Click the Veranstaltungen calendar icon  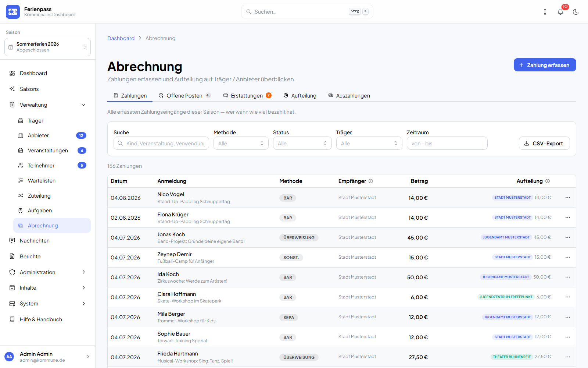[21, 151]
